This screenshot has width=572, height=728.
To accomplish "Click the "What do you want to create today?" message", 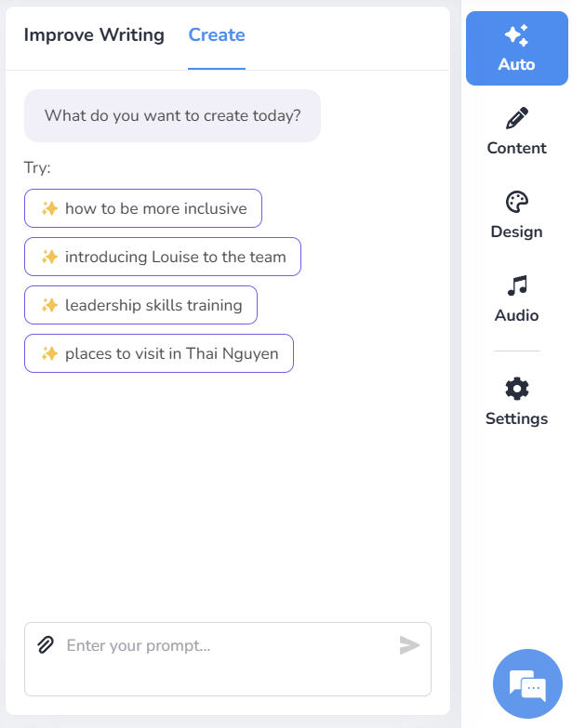I will (x=172, y=115).
